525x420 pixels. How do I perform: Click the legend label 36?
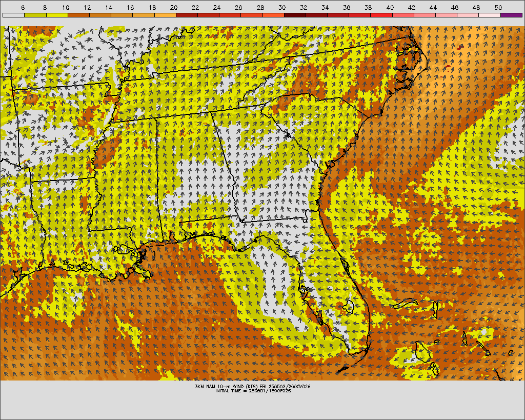tap(347, 7)
